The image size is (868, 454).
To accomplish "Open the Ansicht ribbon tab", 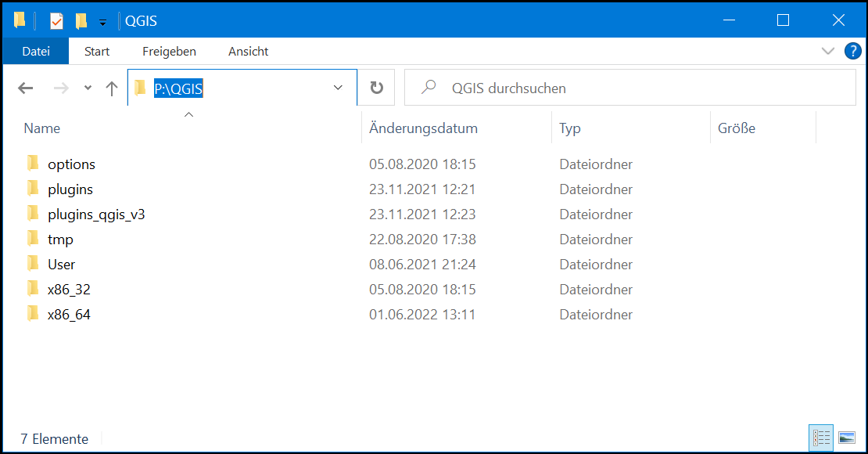I will pyautogui.click(x=248, y=52).
